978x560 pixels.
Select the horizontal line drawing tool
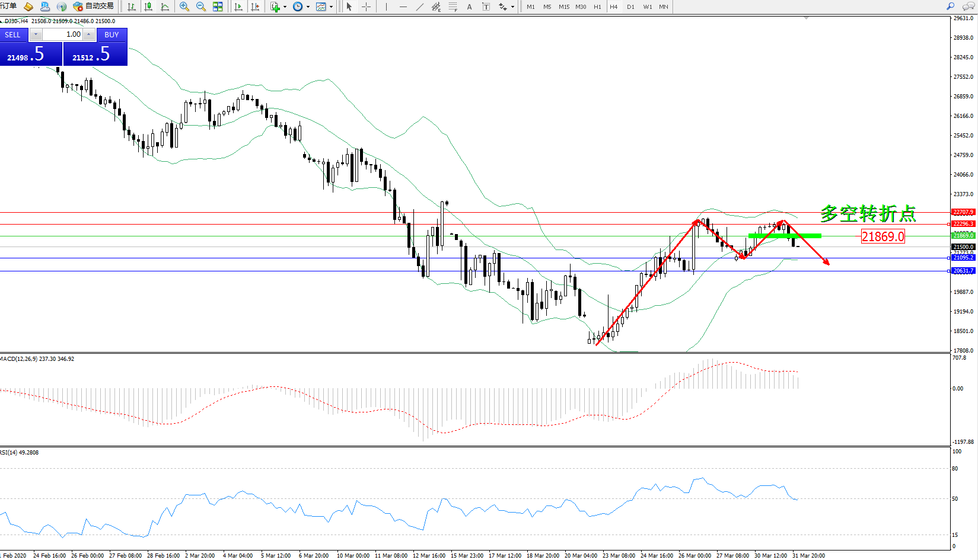(x=403, y=7)
